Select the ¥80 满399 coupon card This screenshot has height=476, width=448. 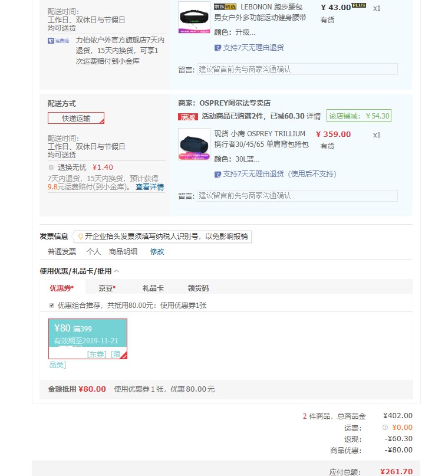[88, 339]
